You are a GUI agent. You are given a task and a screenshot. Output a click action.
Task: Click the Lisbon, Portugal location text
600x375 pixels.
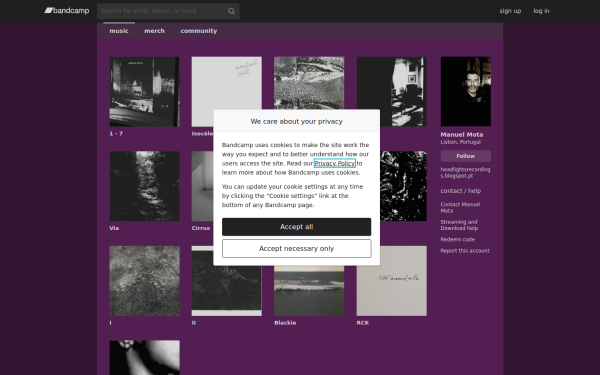[x=460, y=142]
